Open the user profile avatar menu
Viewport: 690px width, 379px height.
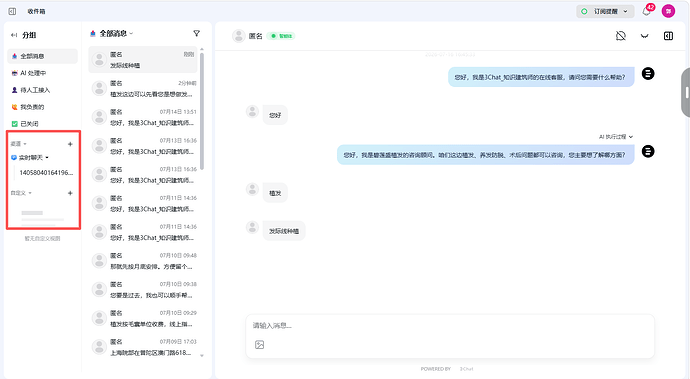pos(668,11)
